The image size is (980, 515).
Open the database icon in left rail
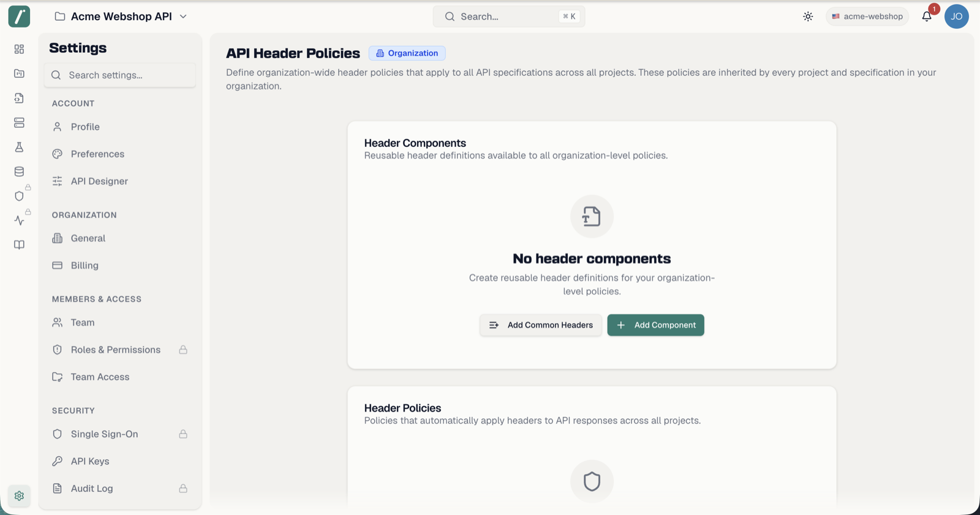click(x=19, y=171)
